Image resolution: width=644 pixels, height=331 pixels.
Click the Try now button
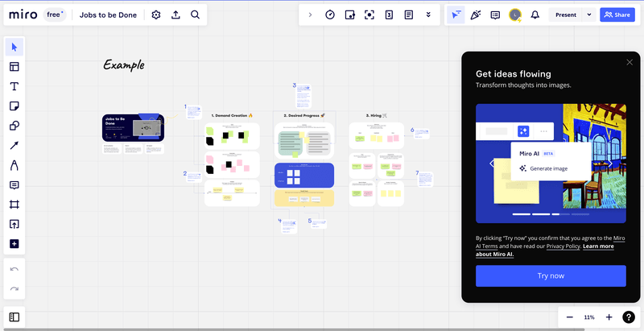pos(551,276)
